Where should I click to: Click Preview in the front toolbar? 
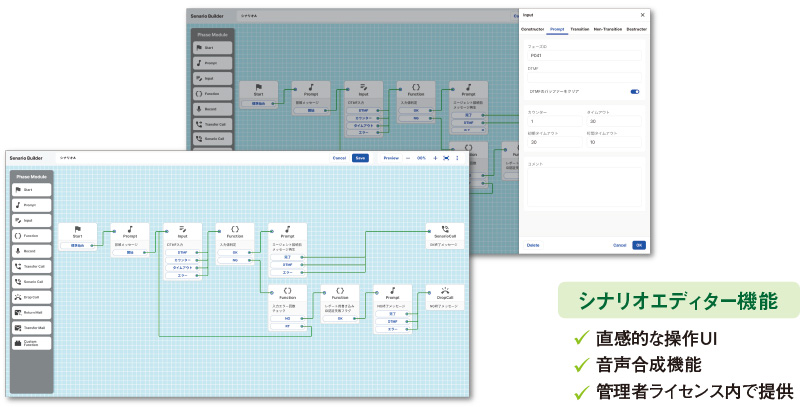coord(391,158)
